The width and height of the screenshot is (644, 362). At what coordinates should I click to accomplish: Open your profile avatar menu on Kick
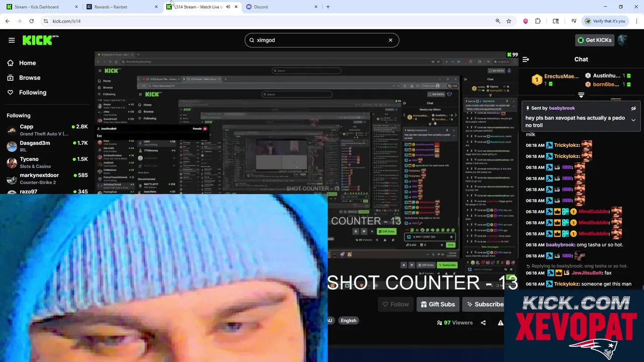[x=623, y=40]
